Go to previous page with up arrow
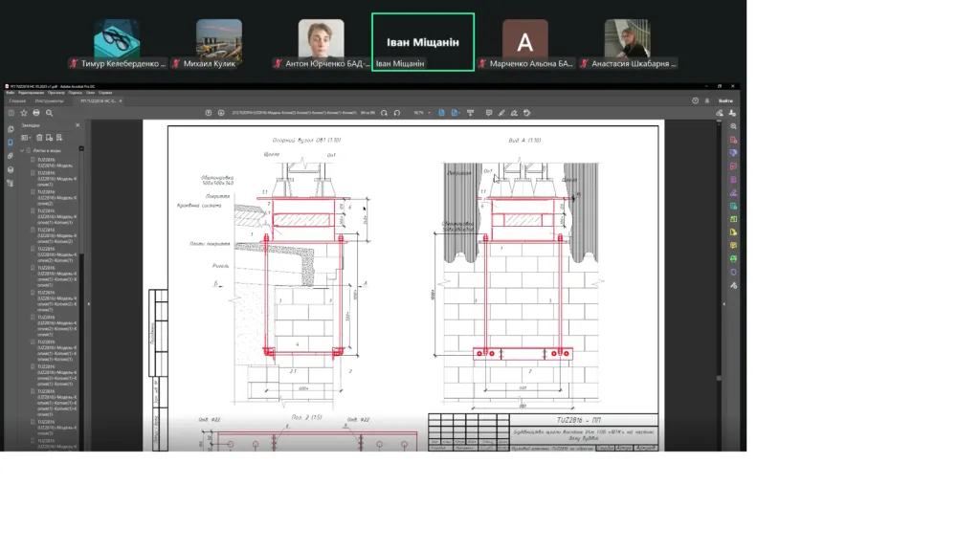 (208, 113)
